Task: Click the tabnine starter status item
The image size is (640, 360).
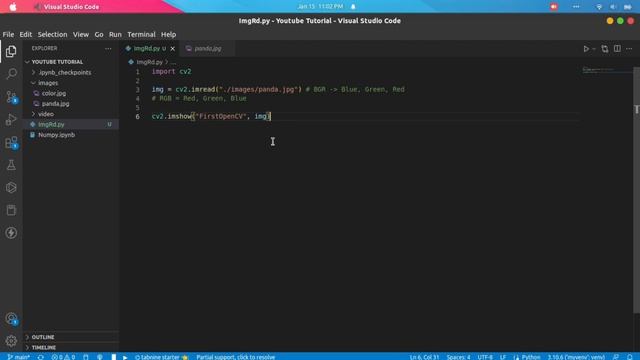Action: (x=161, y=357)
